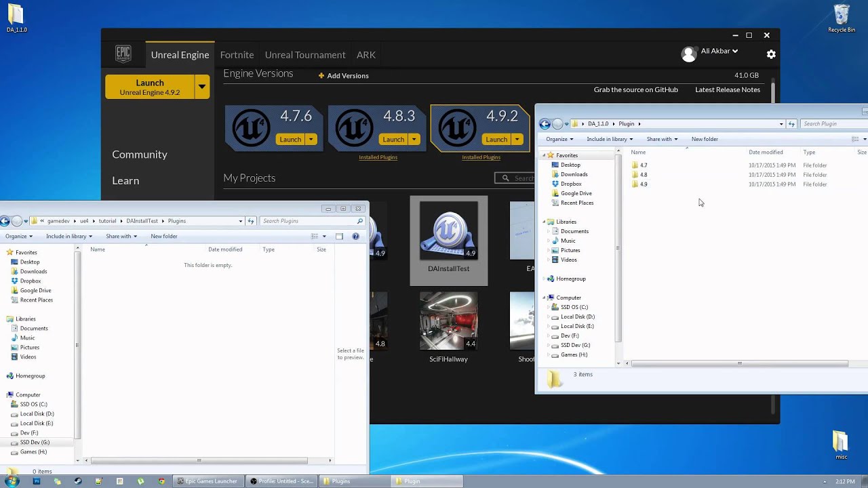This screenshot has width=868, height=488.
Task: Click the Unreal Engine 4.7.6 version card
Action: pyautogui.click(x=273, y=129)
